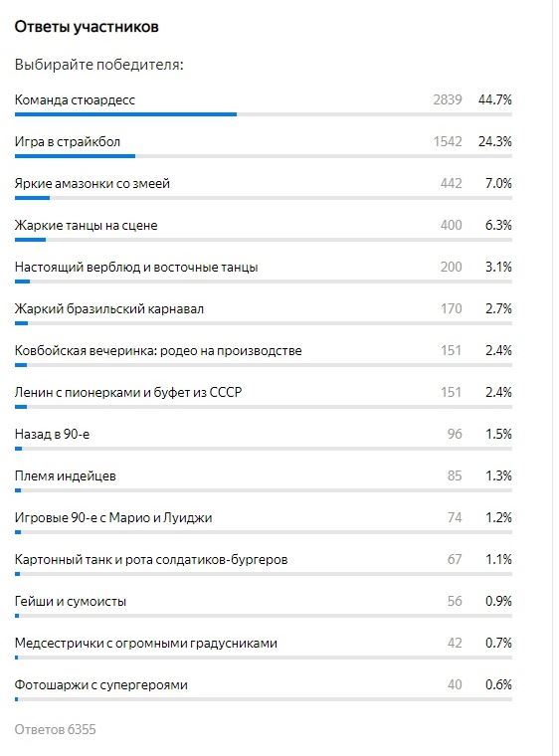Click the 'Племя индейцев' answer label
Viewport: 559px width, 756px height.
65,476
